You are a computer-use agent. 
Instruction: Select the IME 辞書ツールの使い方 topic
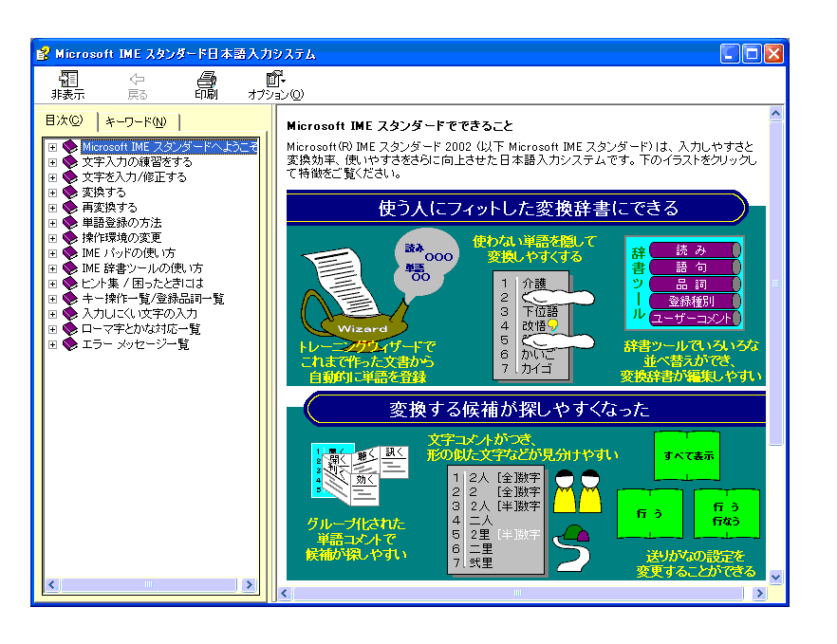click(142, 267)
